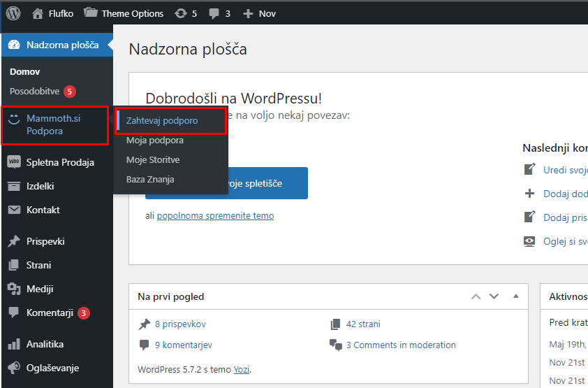Click the Oglej si link text

[x=566, y=241]
